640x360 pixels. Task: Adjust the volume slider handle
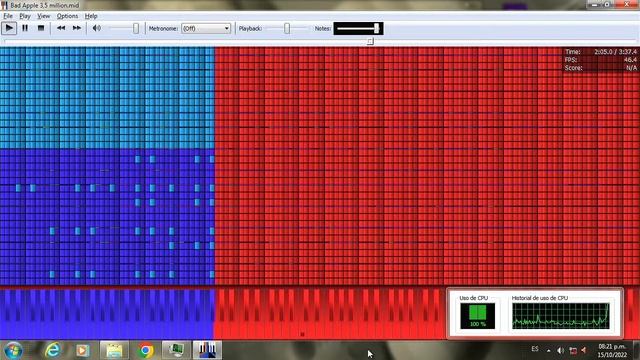136,28
